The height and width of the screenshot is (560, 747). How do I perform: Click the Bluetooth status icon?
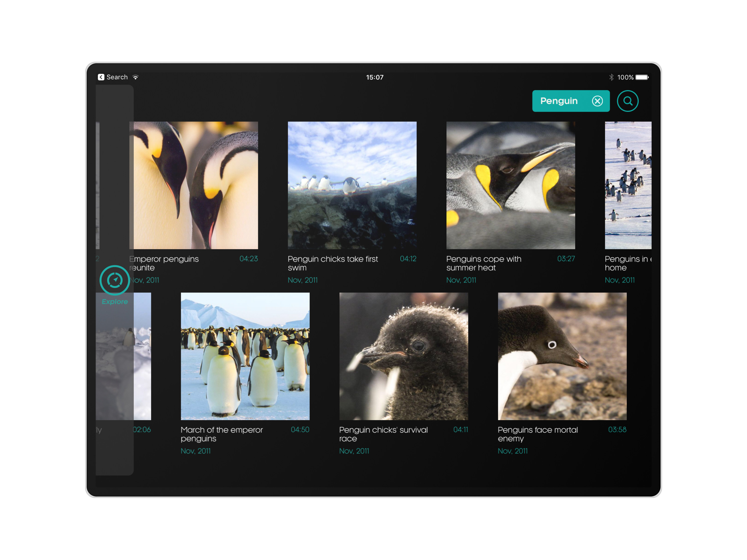611,77
